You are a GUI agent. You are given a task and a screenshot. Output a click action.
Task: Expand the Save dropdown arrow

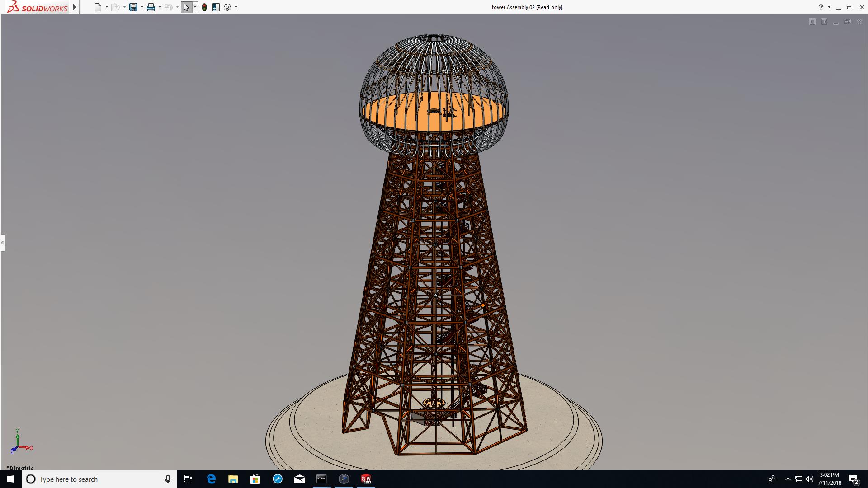tap(142, 7)
